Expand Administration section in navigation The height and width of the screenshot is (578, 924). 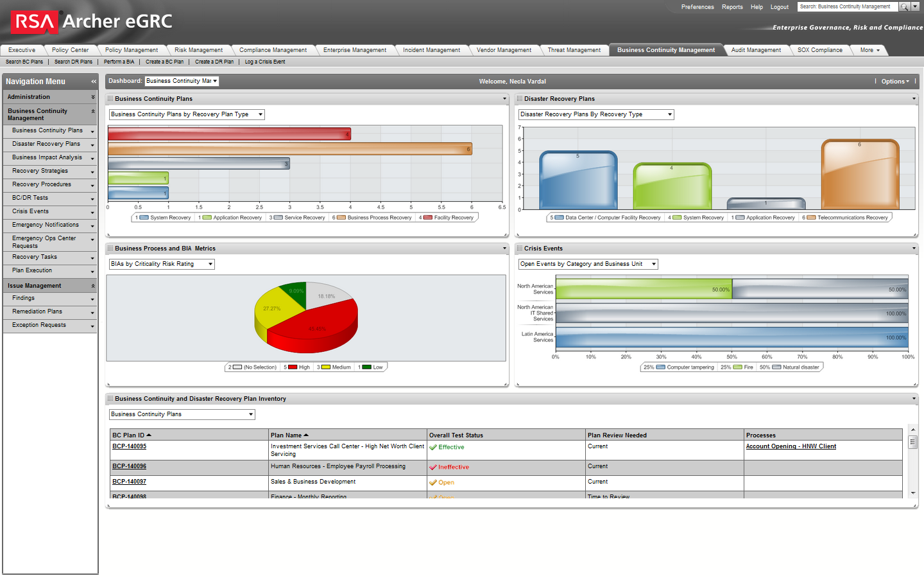(x=93, y=97)
